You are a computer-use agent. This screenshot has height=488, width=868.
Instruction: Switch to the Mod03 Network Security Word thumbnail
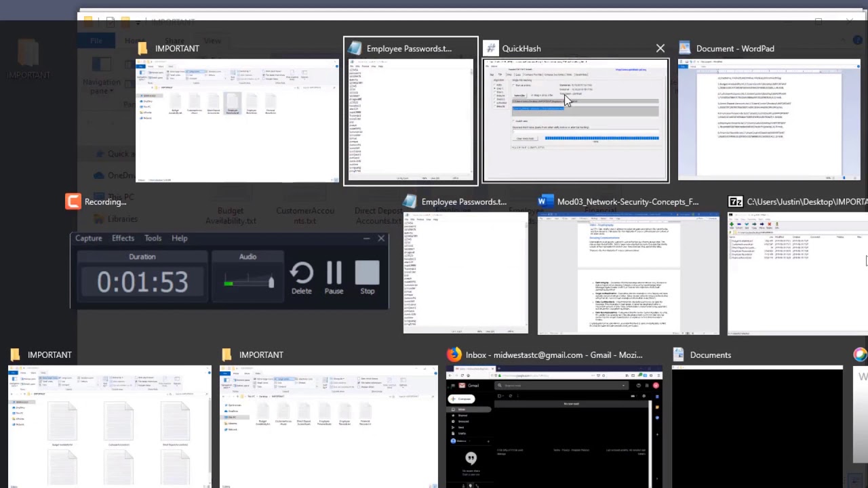click(628, 273)
